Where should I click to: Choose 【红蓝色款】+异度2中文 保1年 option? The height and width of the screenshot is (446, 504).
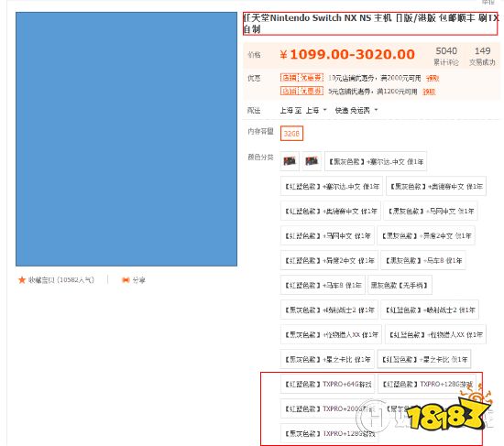coord(329,260)
